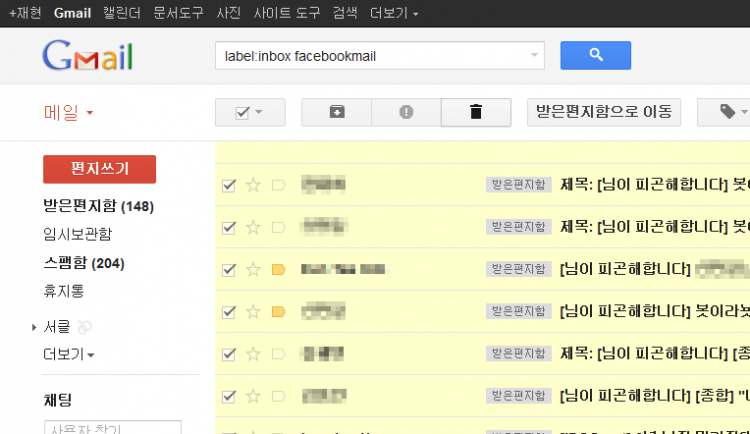Expand the 더보기 section in sidebar

pos(69,355)
